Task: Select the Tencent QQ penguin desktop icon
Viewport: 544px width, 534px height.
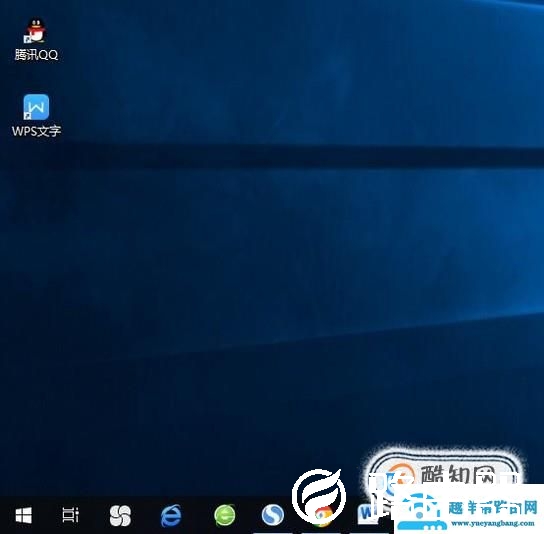Action: (36, 30)
